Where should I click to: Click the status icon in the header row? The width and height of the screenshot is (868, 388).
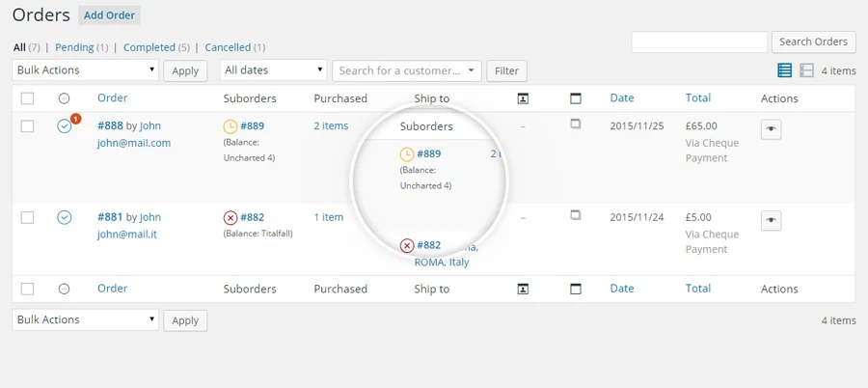pos(65,98)
